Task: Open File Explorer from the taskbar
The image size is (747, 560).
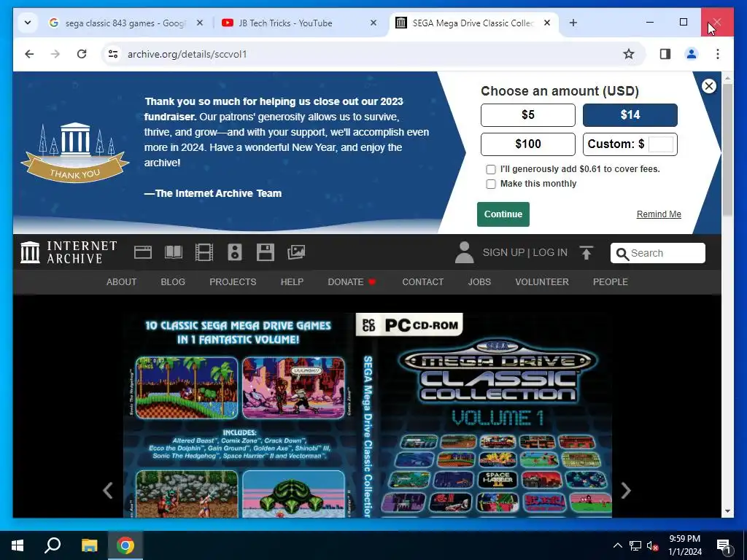Action: point(89,545)
